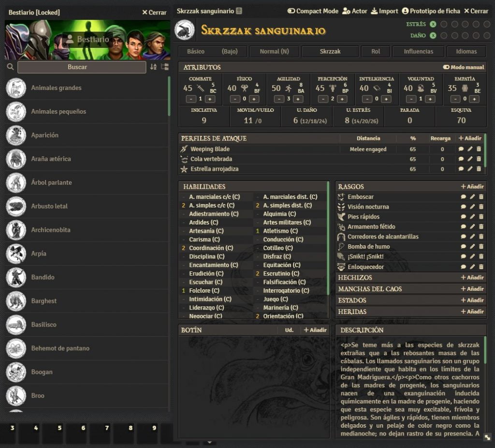Increase the Combate attribute bonus
495x448 pixels.
[210, 99]
